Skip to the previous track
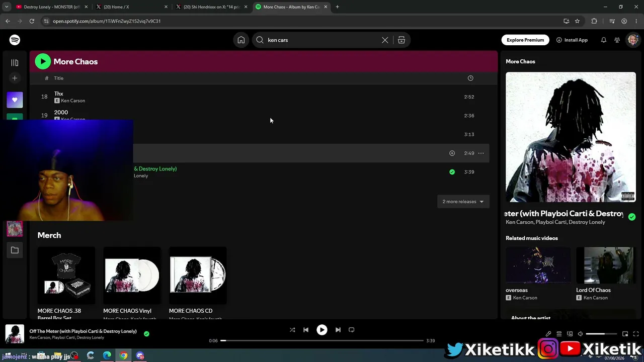This screenshot has width=644, height=362. 306,330
